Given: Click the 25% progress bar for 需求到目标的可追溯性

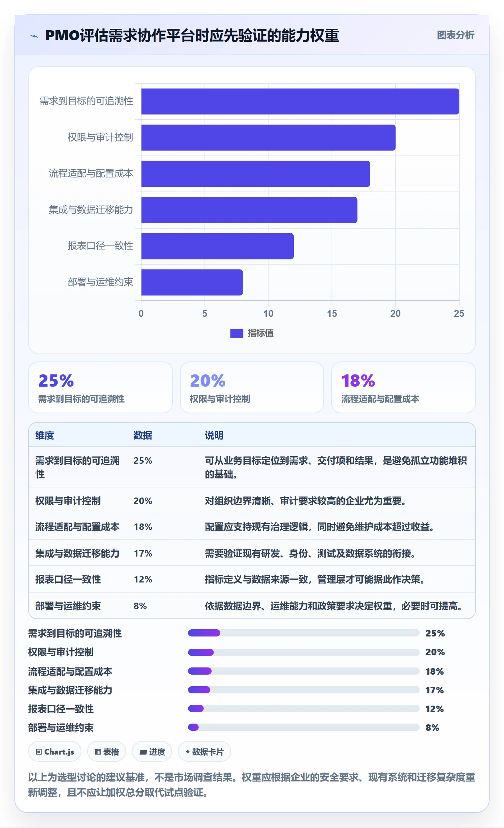Looking at the screenshot, I should pyautogui.click(x=303, y=633).
